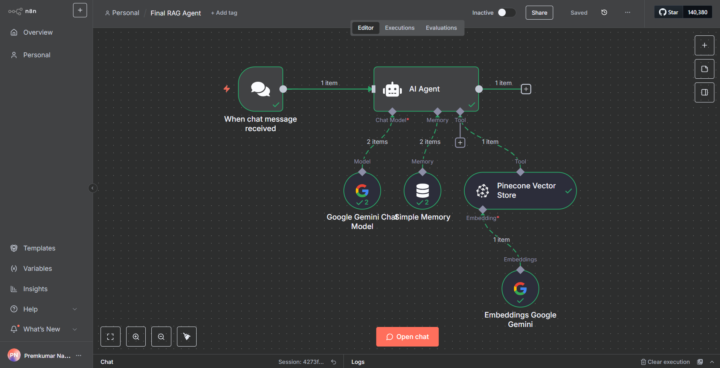Click plus under the Tool connector

(x=460, y=143)
